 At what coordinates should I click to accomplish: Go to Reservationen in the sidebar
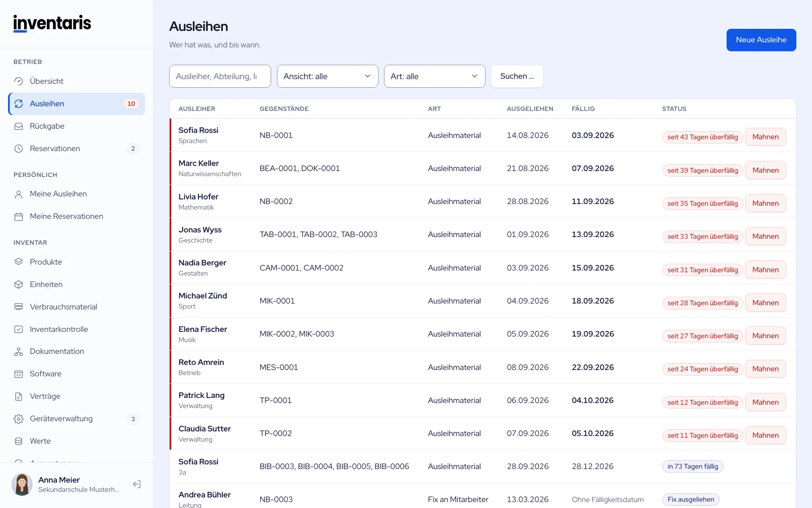click(x=77, y=149)
